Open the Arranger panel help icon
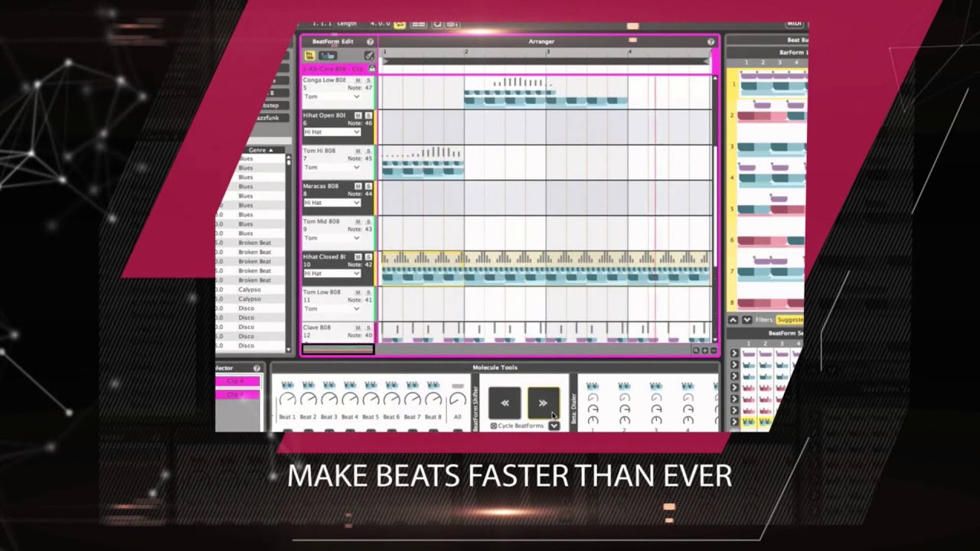Screen dimensions: 980x551 click(x=710, y=42)
